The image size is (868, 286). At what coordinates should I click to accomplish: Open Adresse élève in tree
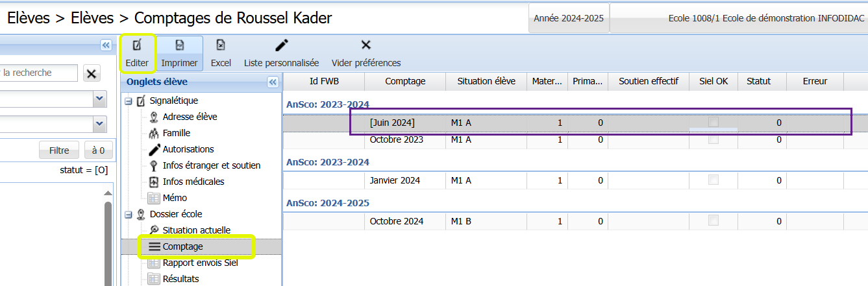pyautogui.click(x=190, y=117)
